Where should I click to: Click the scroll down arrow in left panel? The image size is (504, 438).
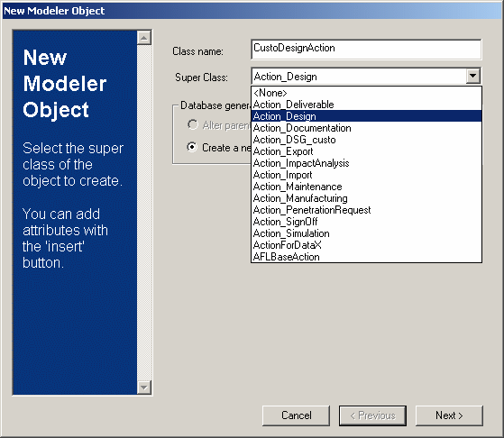(144, 388)
